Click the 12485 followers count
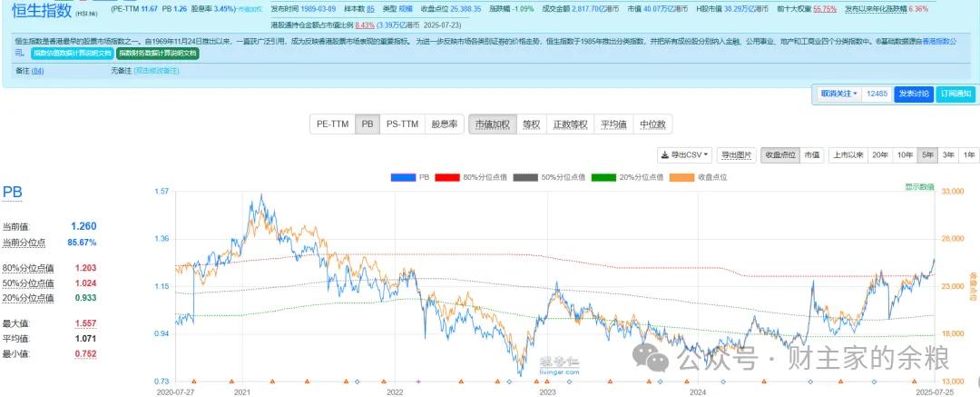980x397 pixels. click(877, 94)
